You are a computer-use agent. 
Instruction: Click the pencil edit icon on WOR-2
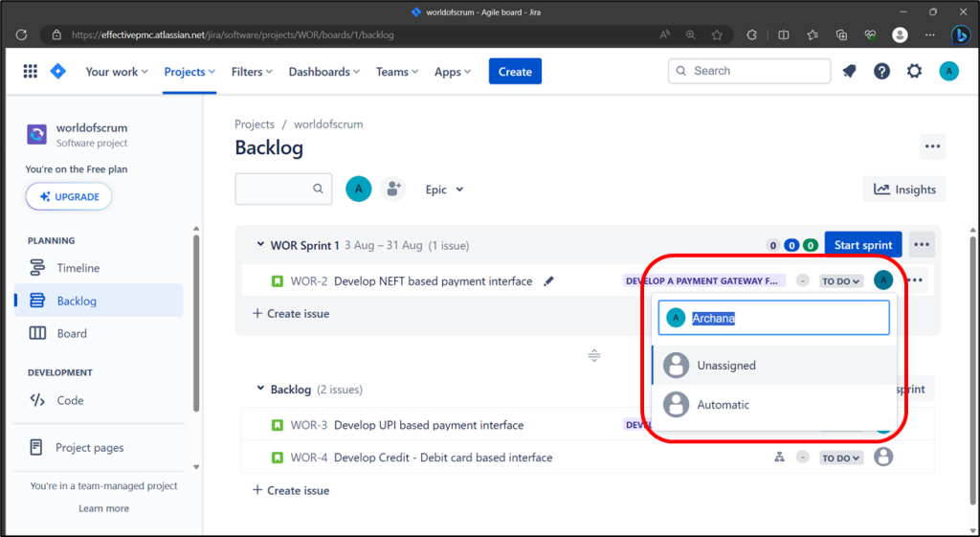tap(548, 281)
